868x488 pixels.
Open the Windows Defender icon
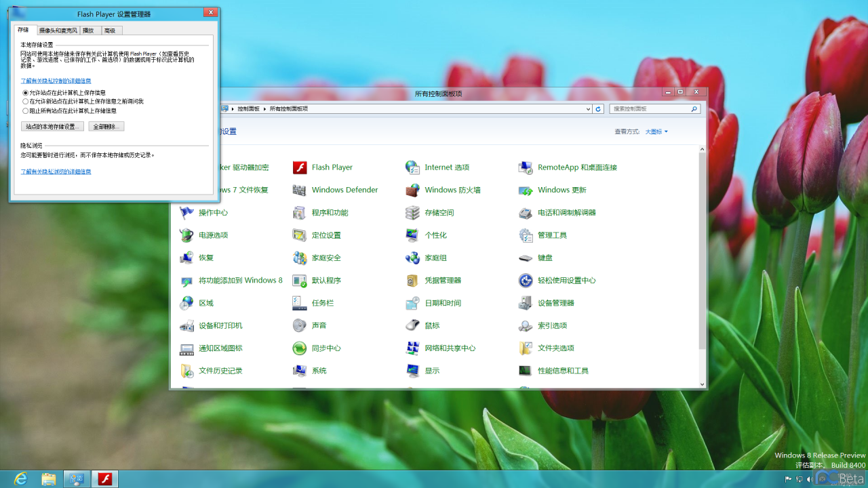(300, 190)
